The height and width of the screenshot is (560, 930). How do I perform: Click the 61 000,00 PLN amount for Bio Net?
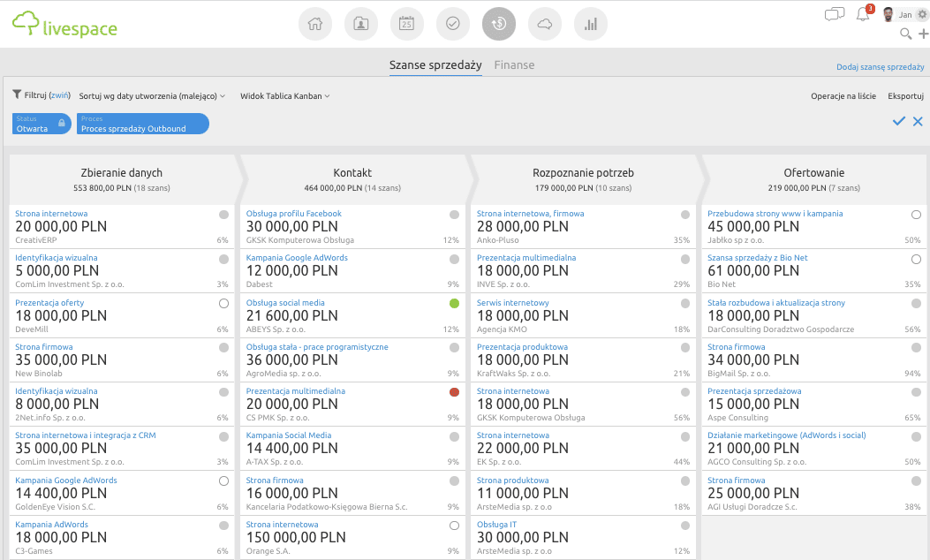pos(753,271)
